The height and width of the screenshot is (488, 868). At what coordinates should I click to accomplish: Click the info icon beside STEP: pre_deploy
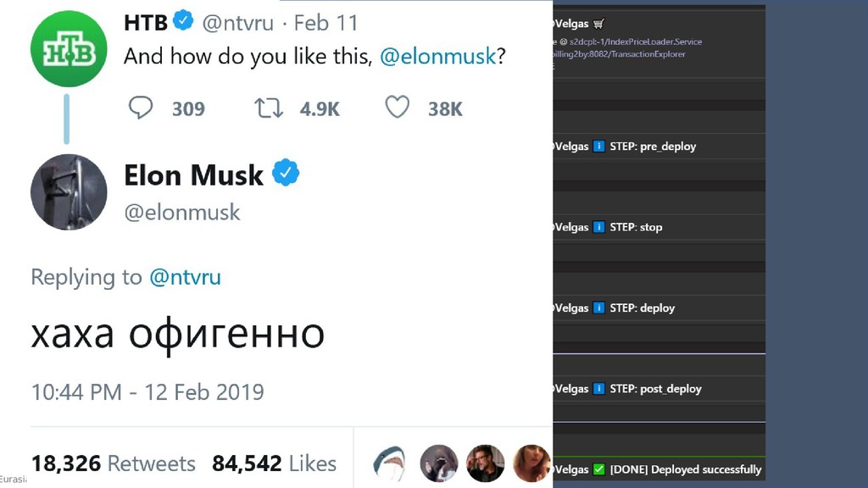pos(599,147)
